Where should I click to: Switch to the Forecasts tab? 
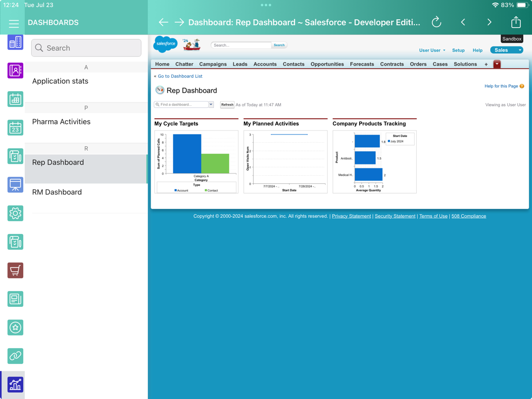click(x=362, y=64)
